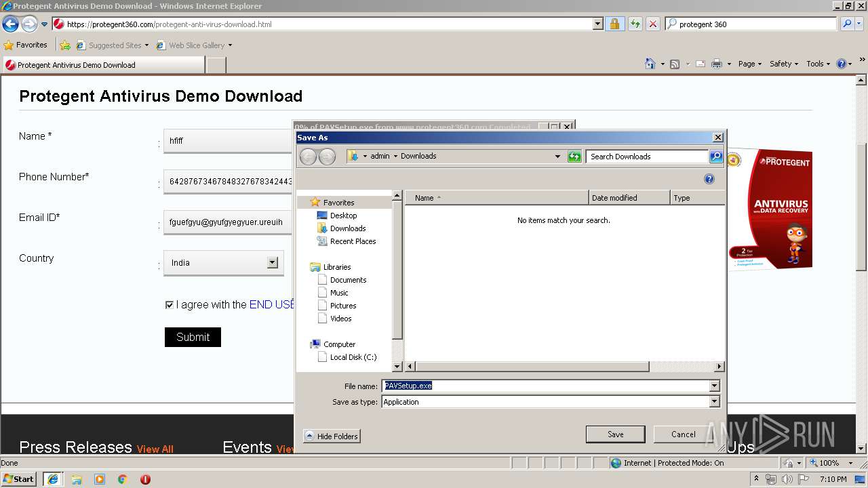Open the Tools menu dropdown
The width and height of the screenshot is (868, 488).
(x=818, y=64)
